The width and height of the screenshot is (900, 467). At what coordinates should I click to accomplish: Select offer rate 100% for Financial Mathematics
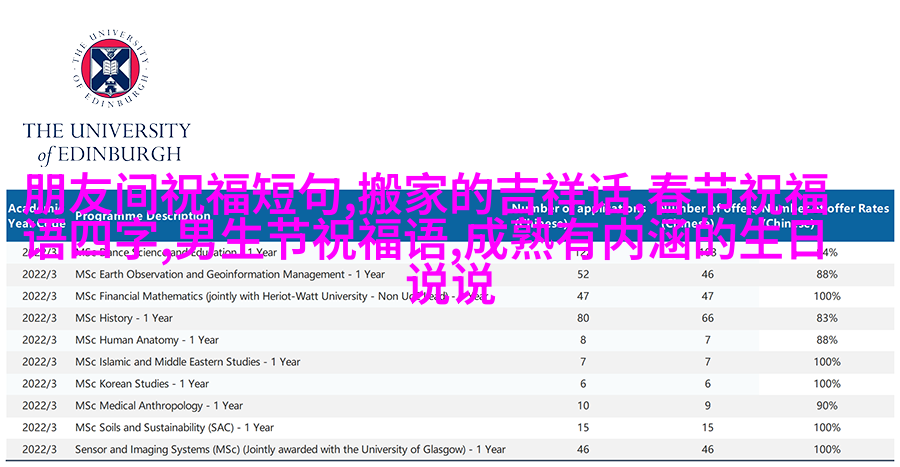click(827, 296)
